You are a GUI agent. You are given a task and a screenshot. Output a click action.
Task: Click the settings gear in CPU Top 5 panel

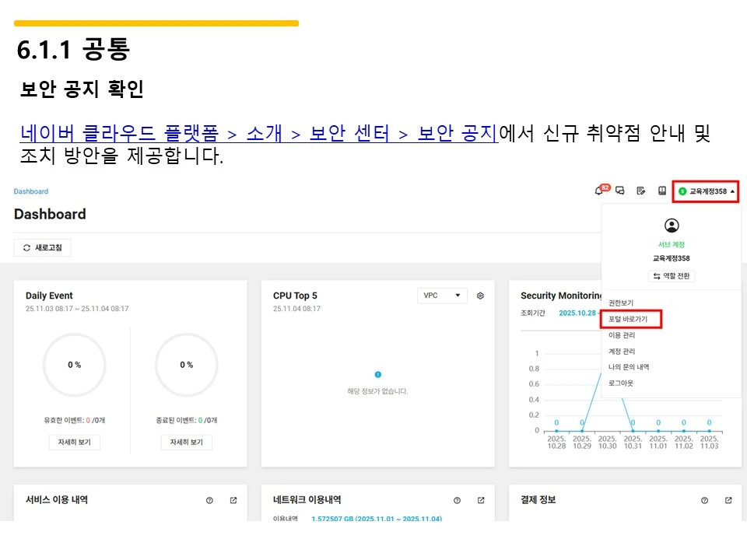tap(480, 296)
